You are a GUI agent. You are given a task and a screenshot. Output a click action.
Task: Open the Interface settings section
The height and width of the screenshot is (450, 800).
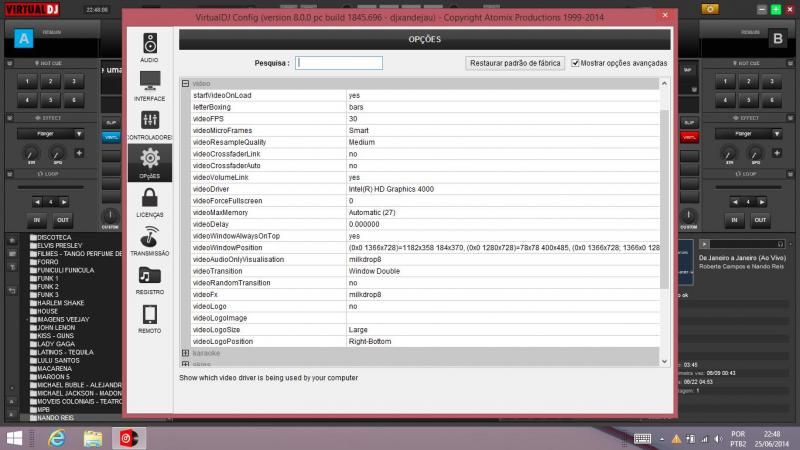coord(149,86)
